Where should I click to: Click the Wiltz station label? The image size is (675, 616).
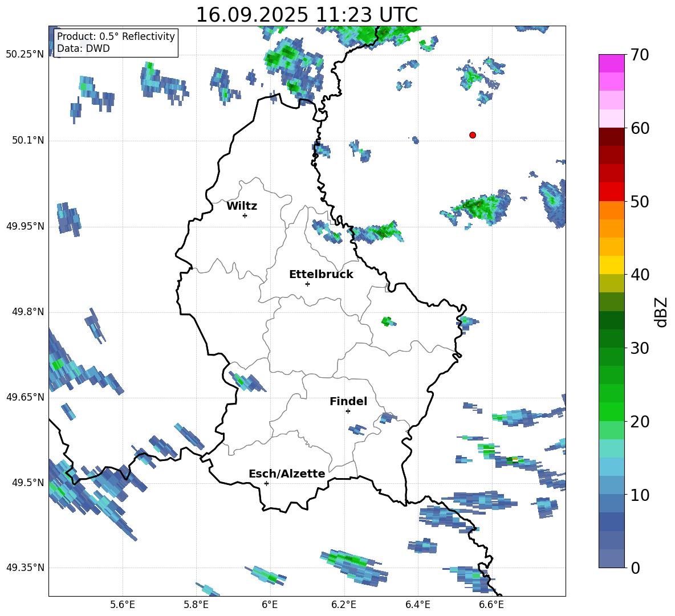click(242, 206)
